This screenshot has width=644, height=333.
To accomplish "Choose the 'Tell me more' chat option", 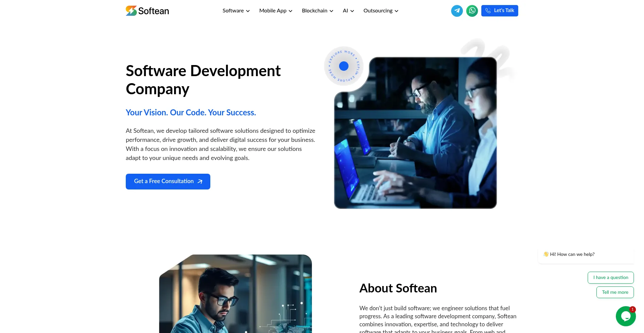I will 615,292.
